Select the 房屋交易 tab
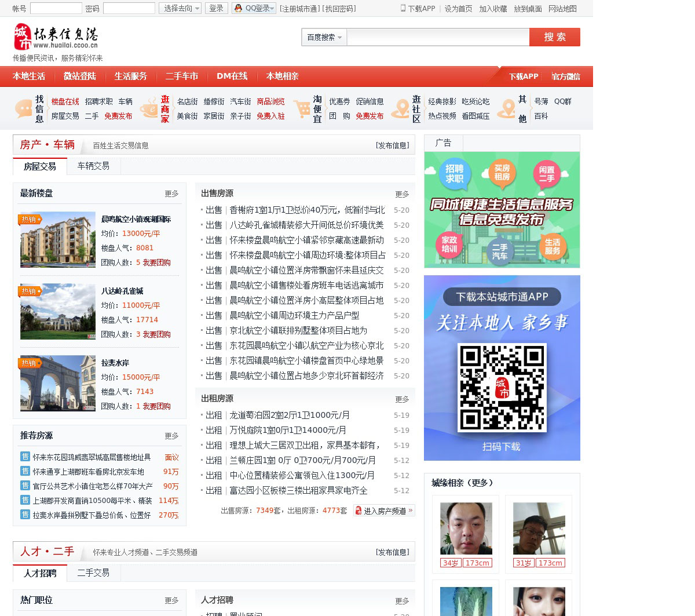This screenshot has height=616, width=695. (40, 166)
